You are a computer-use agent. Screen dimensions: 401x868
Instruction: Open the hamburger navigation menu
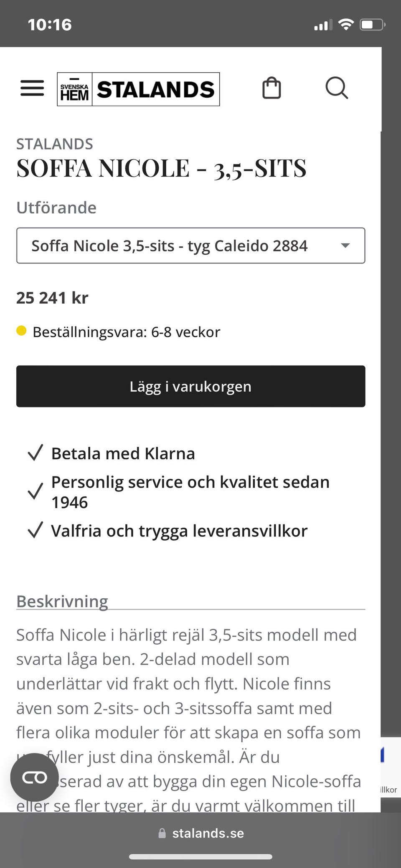(32, 88)
